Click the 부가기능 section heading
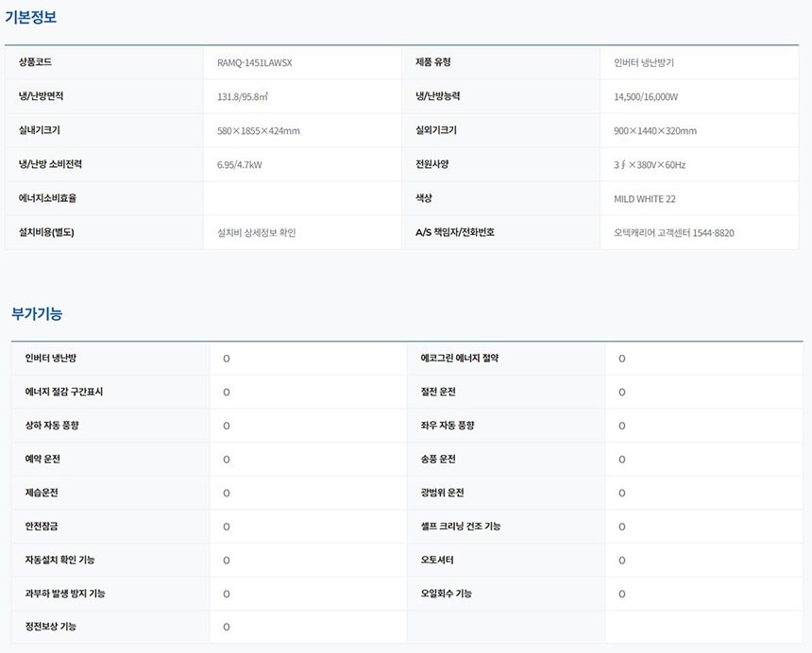812x653 pixels. (37, 313)
